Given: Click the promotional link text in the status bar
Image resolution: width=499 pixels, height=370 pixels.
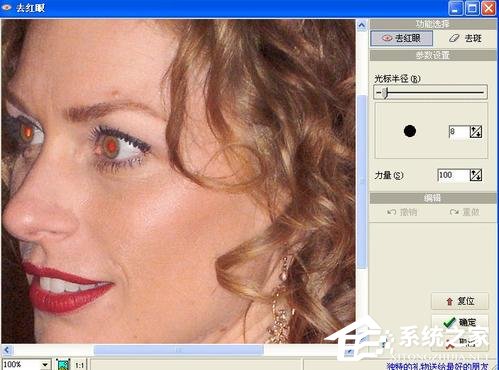Looking at the screenshot, I should pyautogui.click(x=437, y=366).
